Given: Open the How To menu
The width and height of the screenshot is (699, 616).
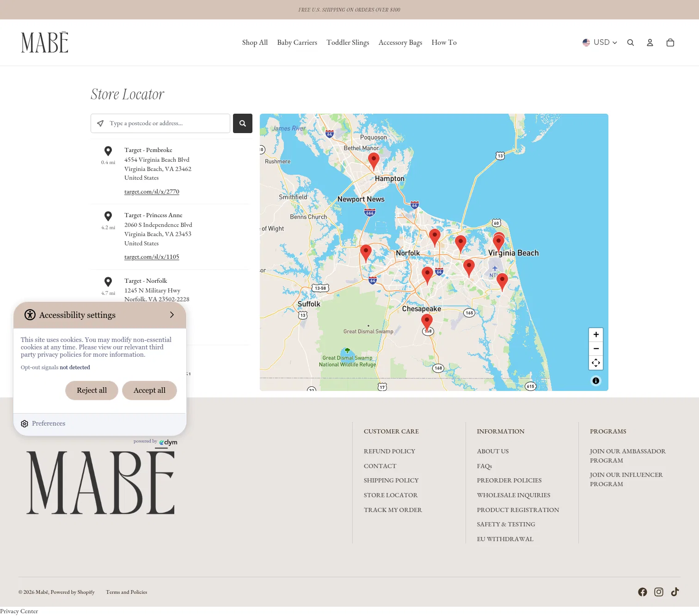Looking at the screenshot, I should point(444,43).
